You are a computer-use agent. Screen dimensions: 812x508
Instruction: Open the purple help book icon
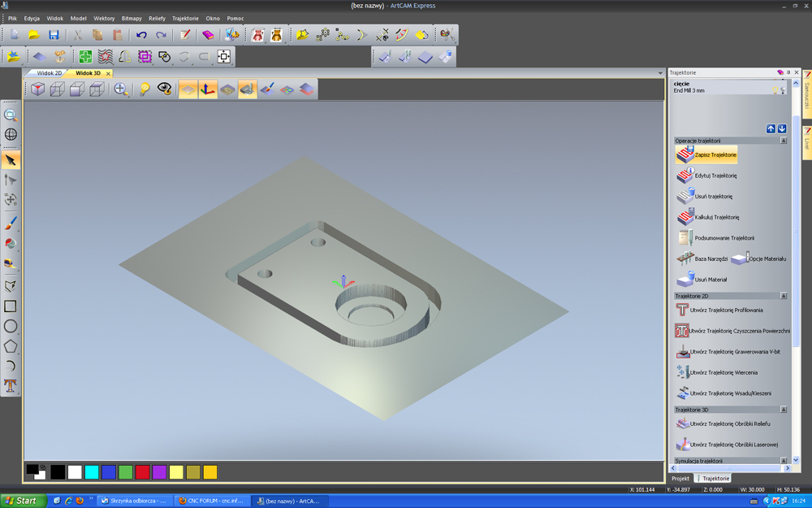tap(208, 35)
